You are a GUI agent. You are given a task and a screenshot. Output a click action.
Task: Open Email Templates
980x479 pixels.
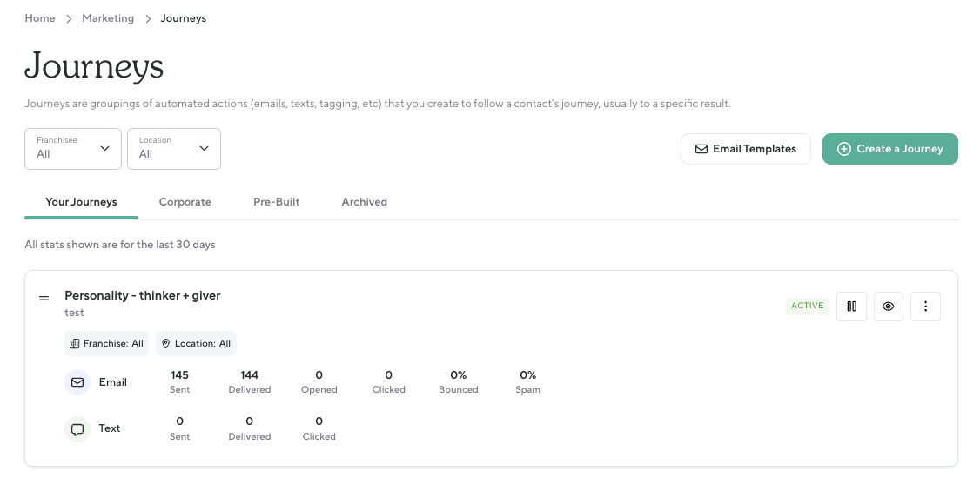(x=745, y=149)
